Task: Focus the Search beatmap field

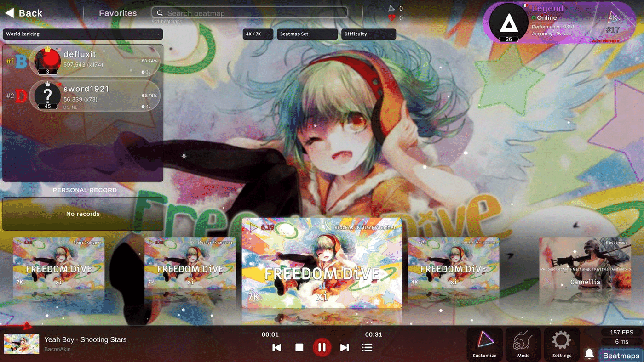Action: tap(250, 13)
